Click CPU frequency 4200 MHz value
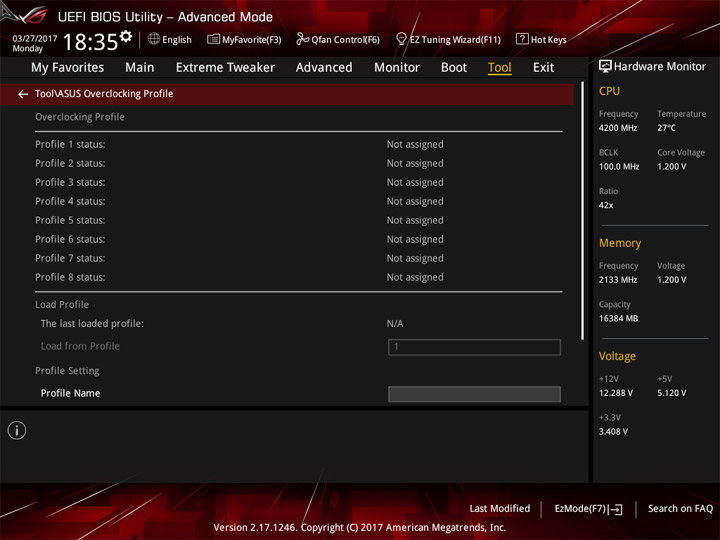The image size is (720, 540). point(618,128)
